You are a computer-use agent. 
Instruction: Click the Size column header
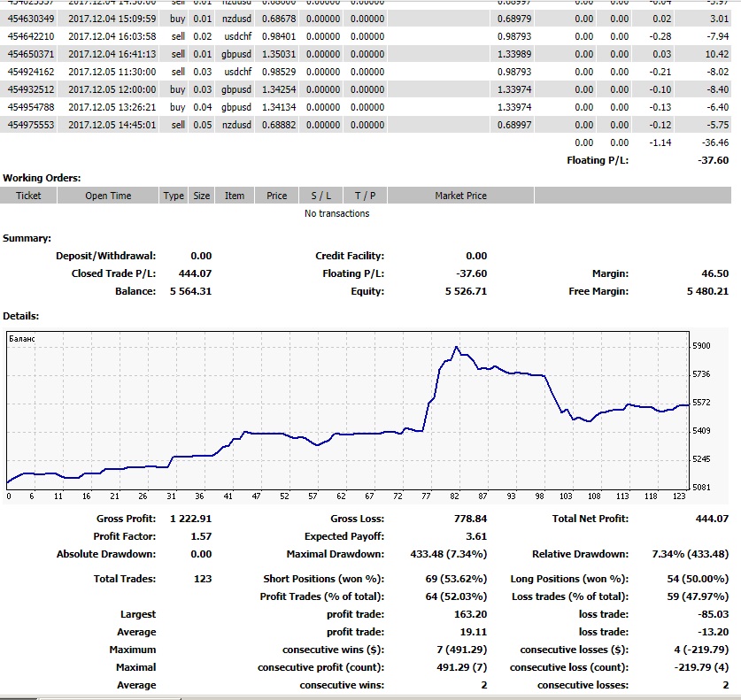coord(202,196)
